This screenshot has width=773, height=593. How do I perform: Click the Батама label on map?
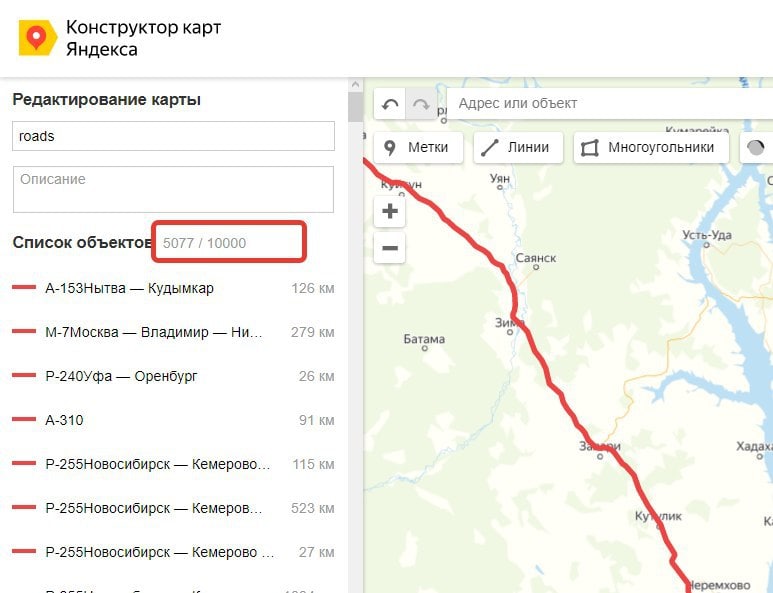[x=424, y=339]
